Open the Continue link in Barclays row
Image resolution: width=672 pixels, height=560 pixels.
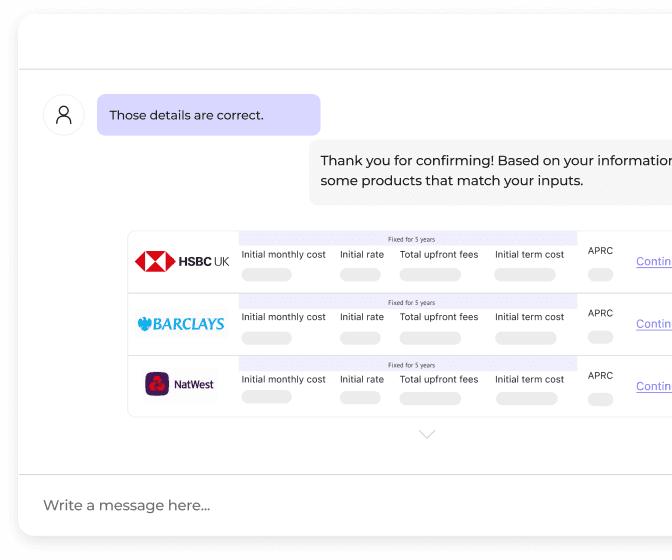(x=654, y=324)
